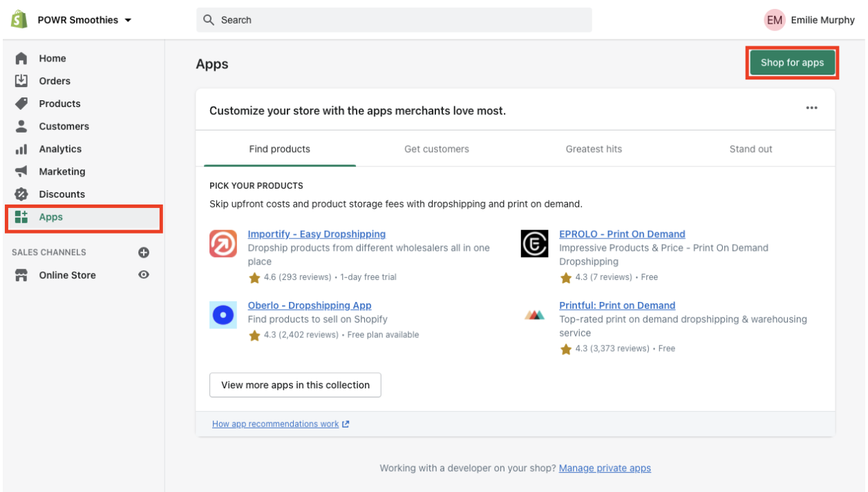This screenshot has height=492, width=868.
Task: Open Manage private apps link
Action: pyautogui.click(x=605, y=469)
